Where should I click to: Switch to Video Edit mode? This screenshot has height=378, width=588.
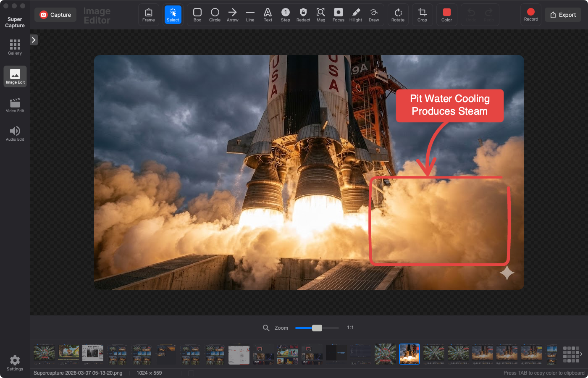[x=15, y=105]
